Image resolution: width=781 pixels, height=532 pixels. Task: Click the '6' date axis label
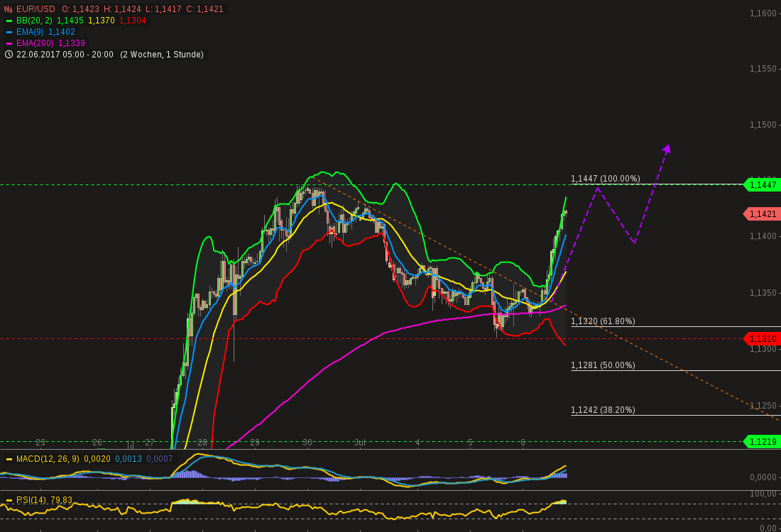(523, 443)
